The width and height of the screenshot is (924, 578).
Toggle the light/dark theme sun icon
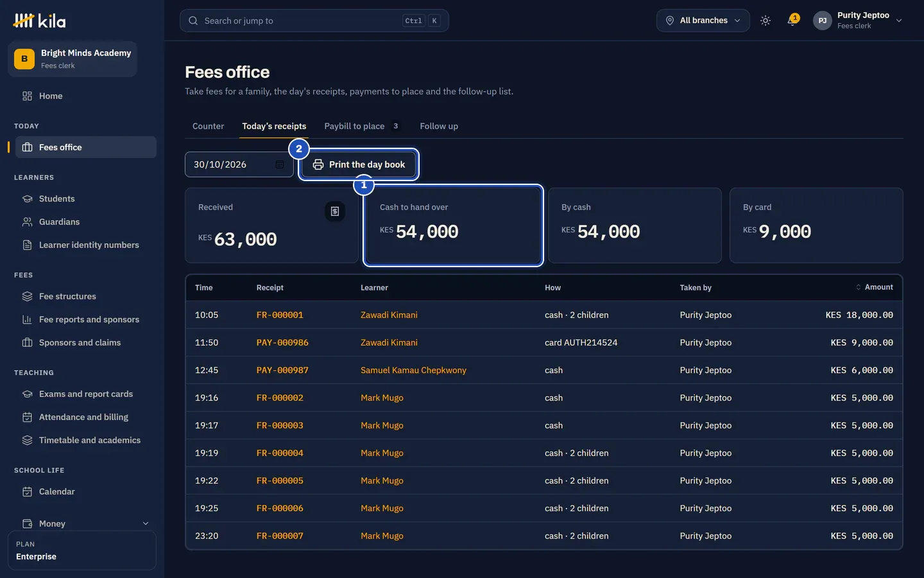766,21
